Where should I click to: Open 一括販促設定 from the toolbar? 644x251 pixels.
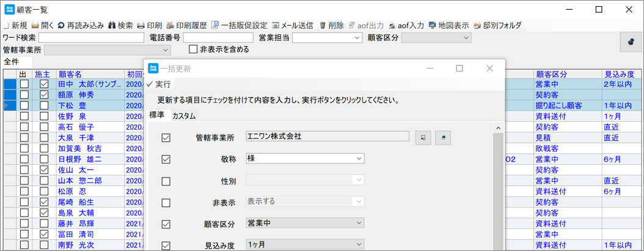pyautogui.click(x=239, y=25)
